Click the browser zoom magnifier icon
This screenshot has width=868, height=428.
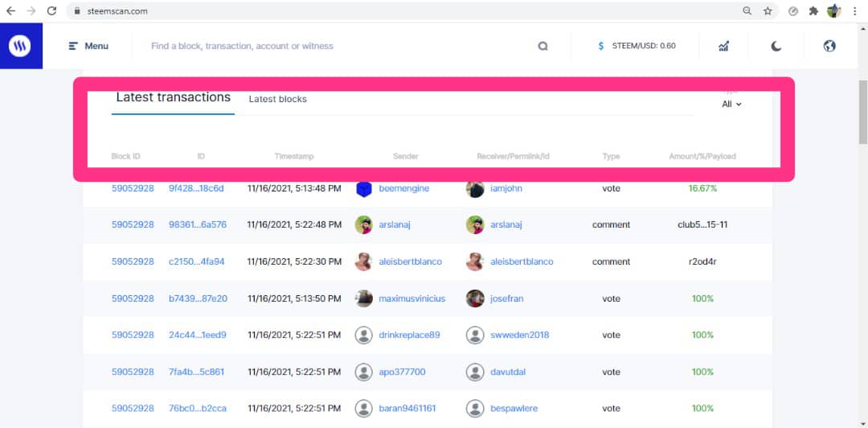747,10
